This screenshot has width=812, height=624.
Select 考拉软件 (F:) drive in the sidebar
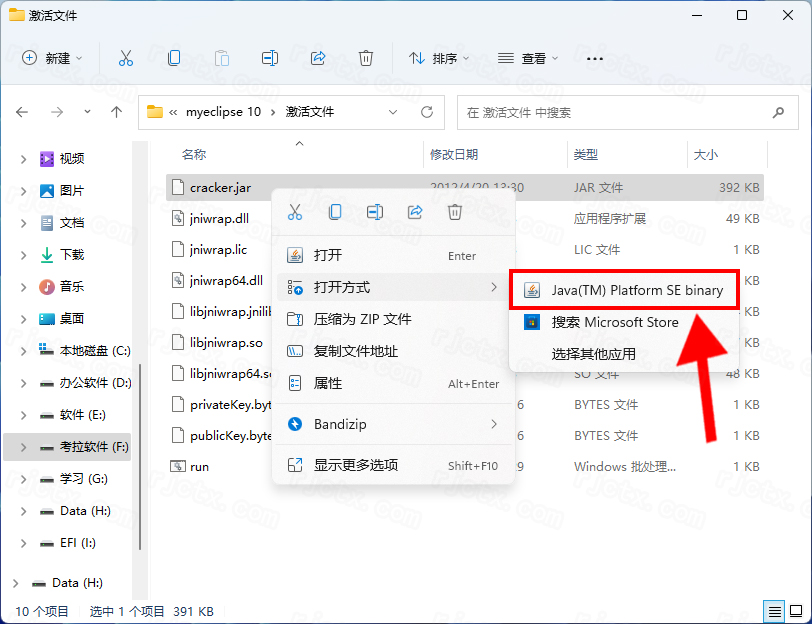coord(94,446)
